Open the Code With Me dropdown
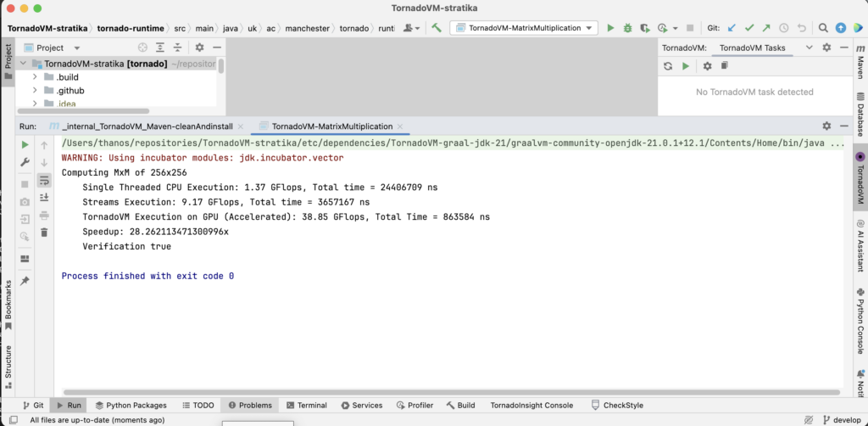 point(412,28)
